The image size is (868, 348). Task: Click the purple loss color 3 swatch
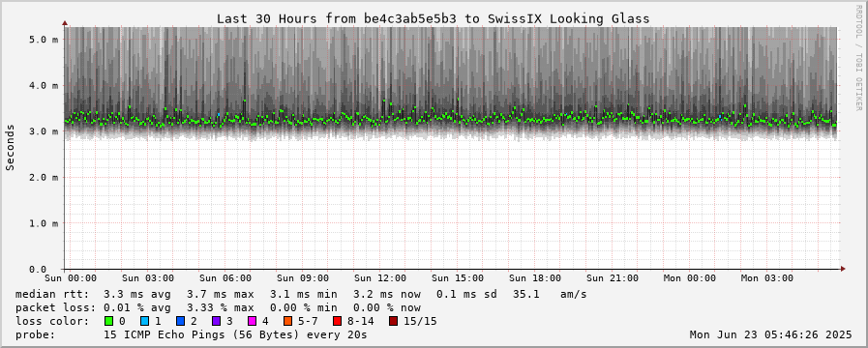click(216, 322)
